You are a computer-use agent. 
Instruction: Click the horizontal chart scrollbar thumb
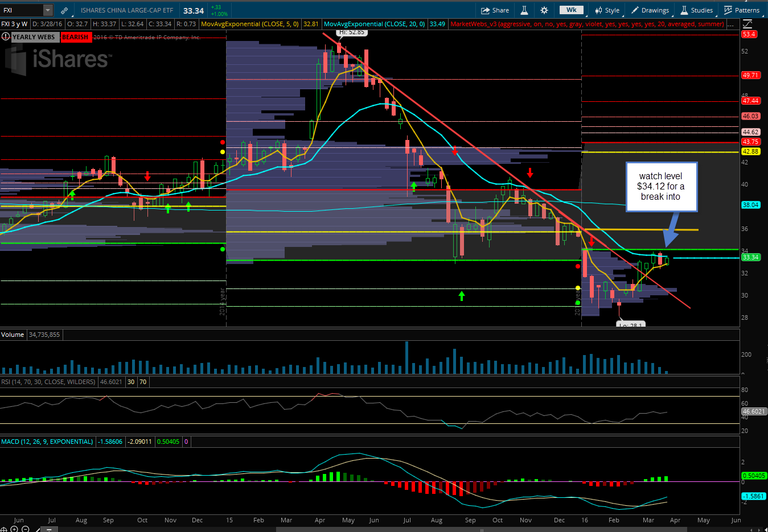tap(481, 530)
